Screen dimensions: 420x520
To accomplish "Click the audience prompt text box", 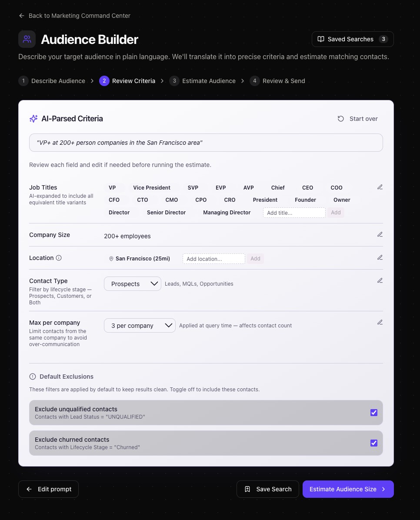I will tap(206, 143).
